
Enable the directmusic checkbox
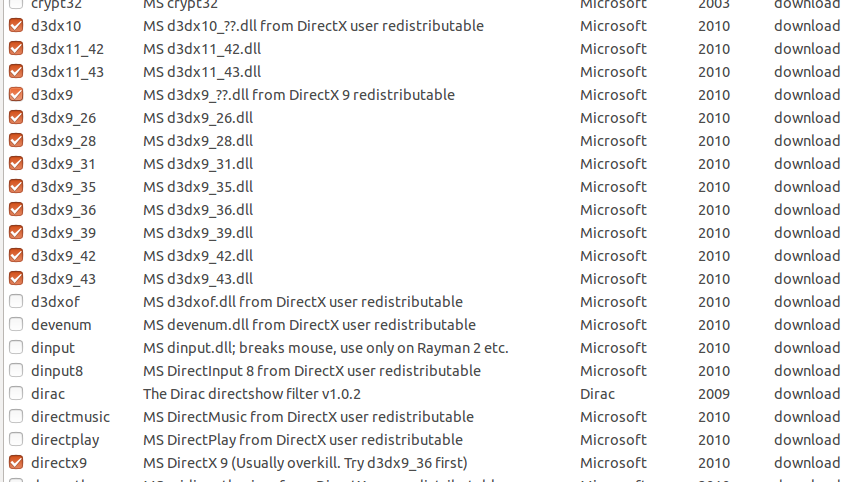[x=16, y=416]
